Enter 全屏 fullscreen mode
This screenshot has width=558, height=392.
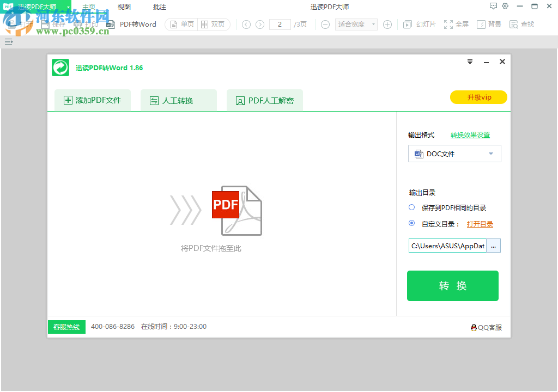456,24
